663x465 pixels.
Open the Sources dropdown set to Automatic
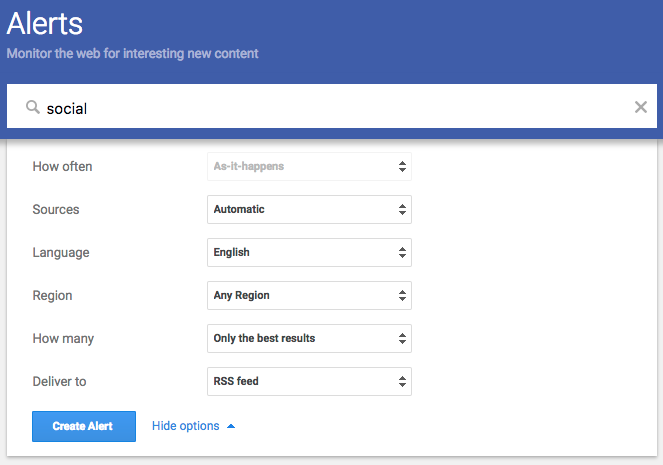pos(309,210)
